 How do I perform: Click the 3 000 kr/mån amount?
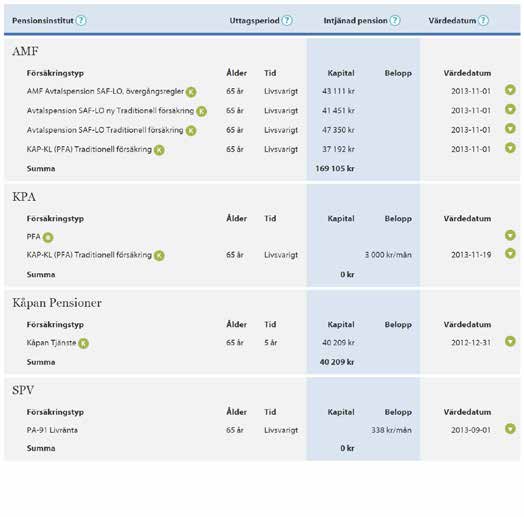pyautogui.click(x=388, y=255)
